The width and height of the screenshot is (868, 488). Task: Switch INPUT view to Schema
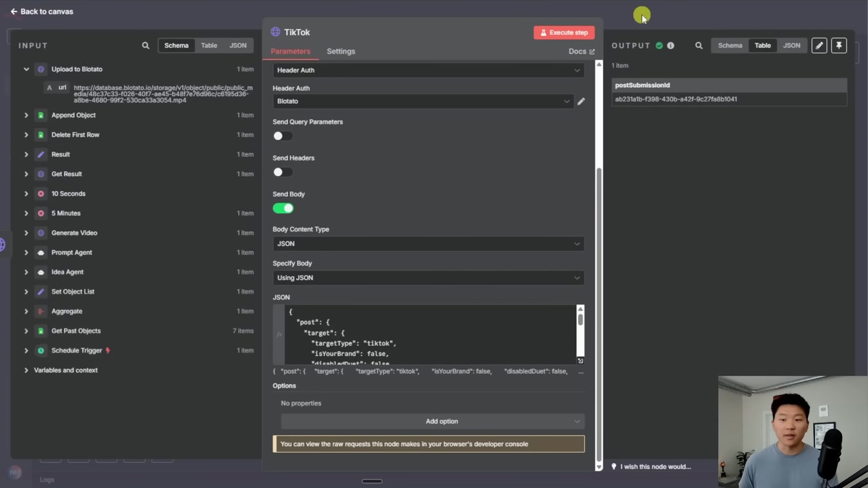tap(176, 46)
